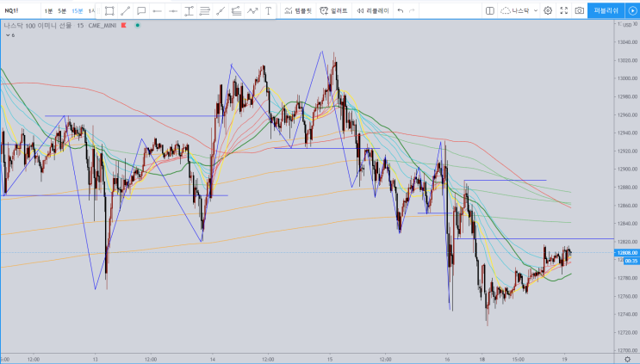Select the price range I-beam tool
The image size is (640, 364).
coord(189,11)
